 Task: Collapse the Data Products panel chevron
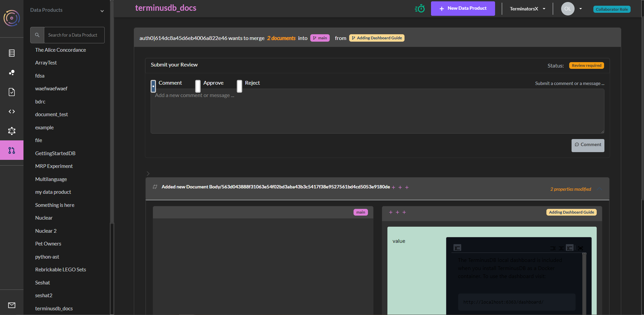[102, 11]
